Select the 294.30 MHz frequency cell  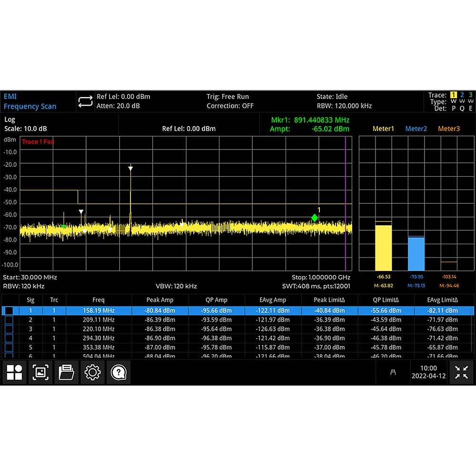point(99,338)
